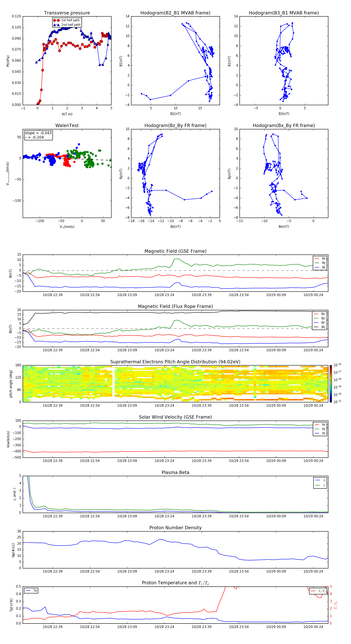Click the 'A(T·m)' x-axis label
351x644 pixels.
coord(67,114)
